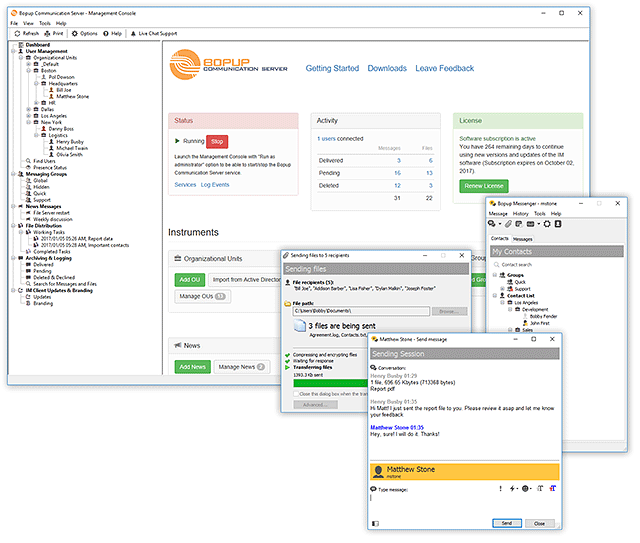Collapse the Groups node in My Contacts
The image size is (640, 543).
pos(495,275)
